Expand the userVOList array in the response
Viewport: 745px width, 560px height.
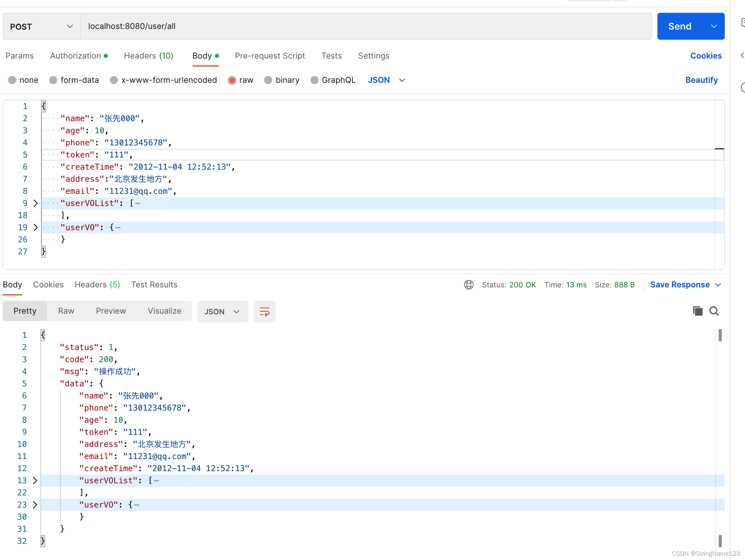[35, 481]
